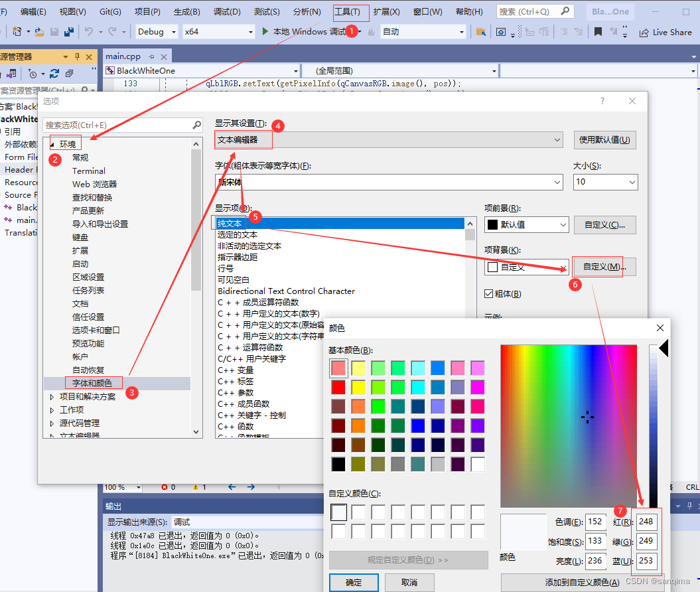Click the Sync with Active Document icon
Screen dimensions: 700x592
pyautogui.click(x=54, y=74)
